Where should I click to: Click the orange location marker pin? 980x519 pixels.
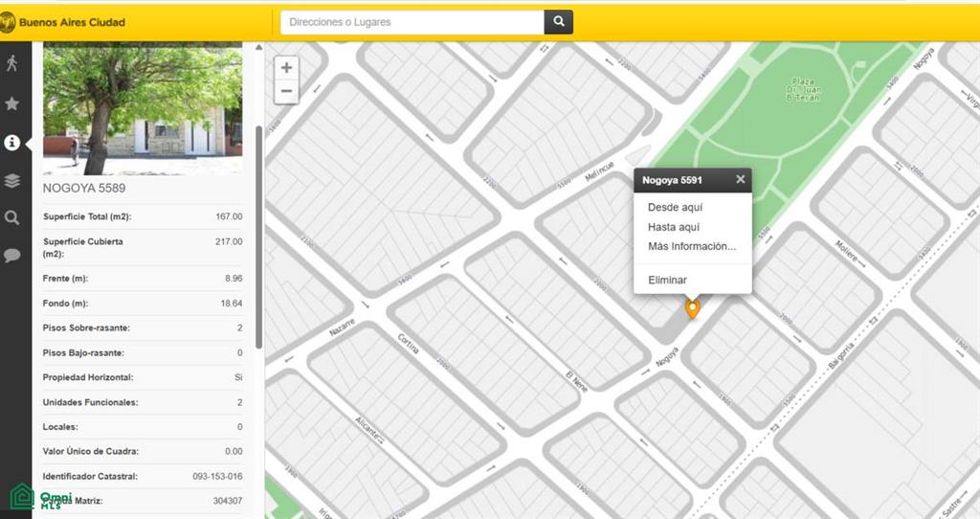click(692, 308)
